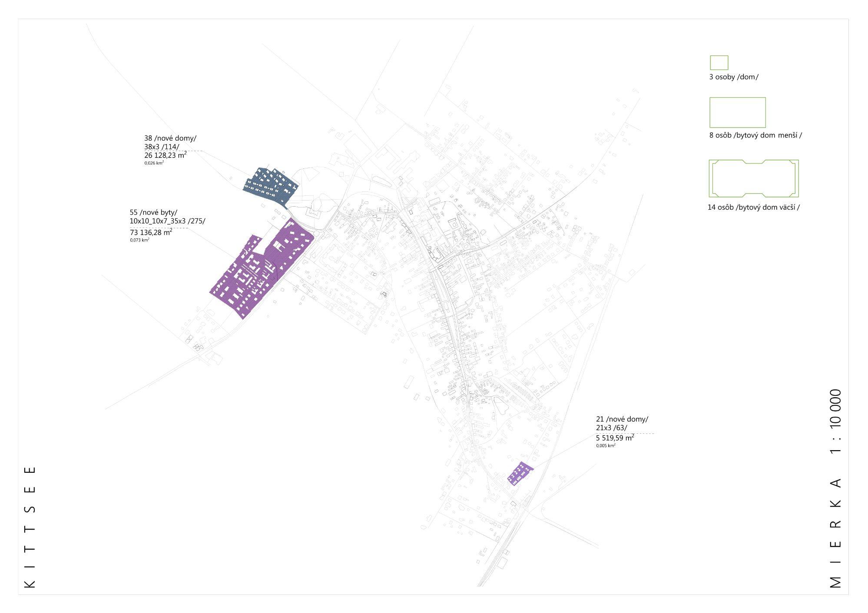Select the '14 osôb /bytový dom väčší /' label
Viewport: 868px width, 613px height.
tap(754, 208)
